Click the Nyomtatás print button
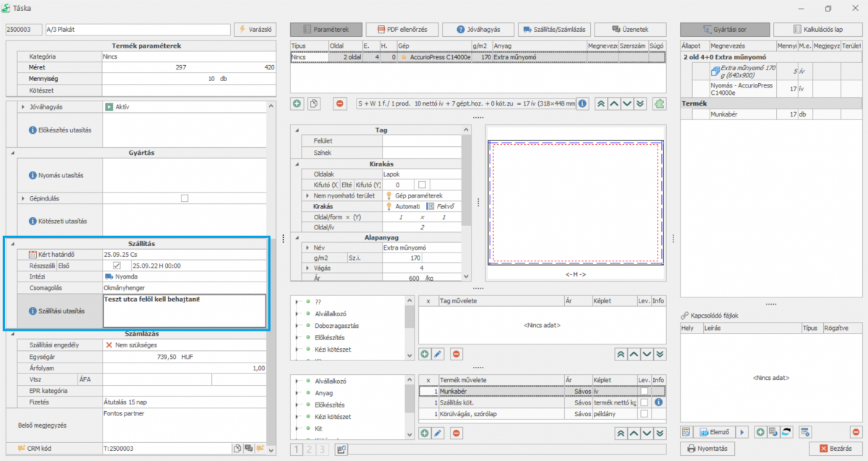 707,449
